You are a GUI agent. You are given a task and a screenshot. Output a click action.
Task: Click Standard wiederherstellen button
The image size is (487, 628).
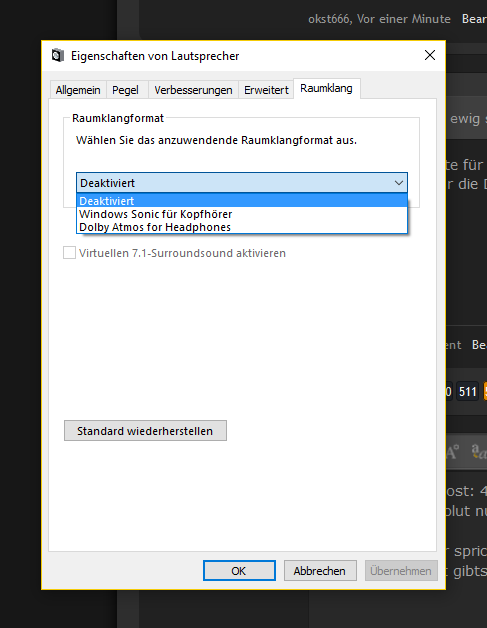click(145, 431)
